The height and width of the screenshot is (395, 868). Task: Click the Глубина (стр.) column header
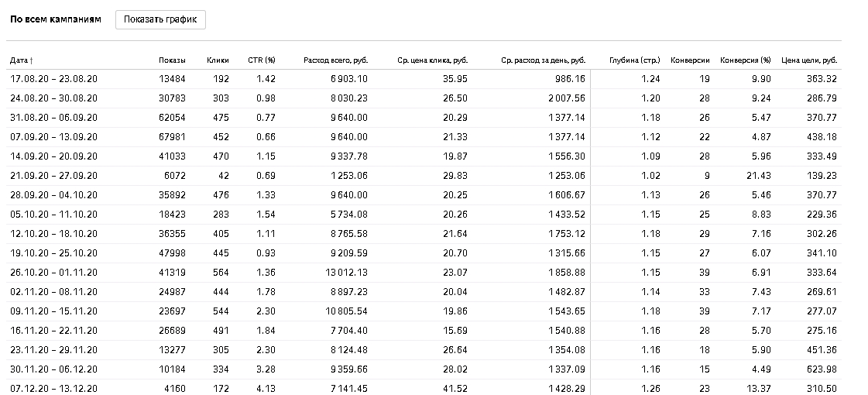[635, 60]
